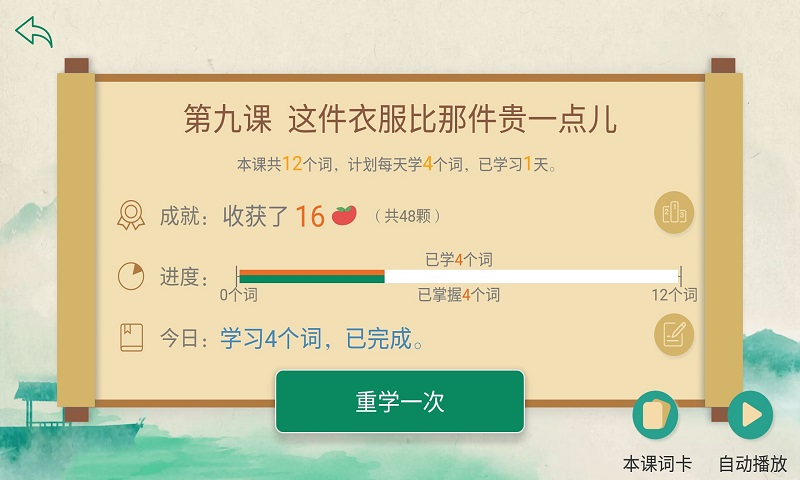
Task: Tap the 重学一次 button
Action: [399, 401]
